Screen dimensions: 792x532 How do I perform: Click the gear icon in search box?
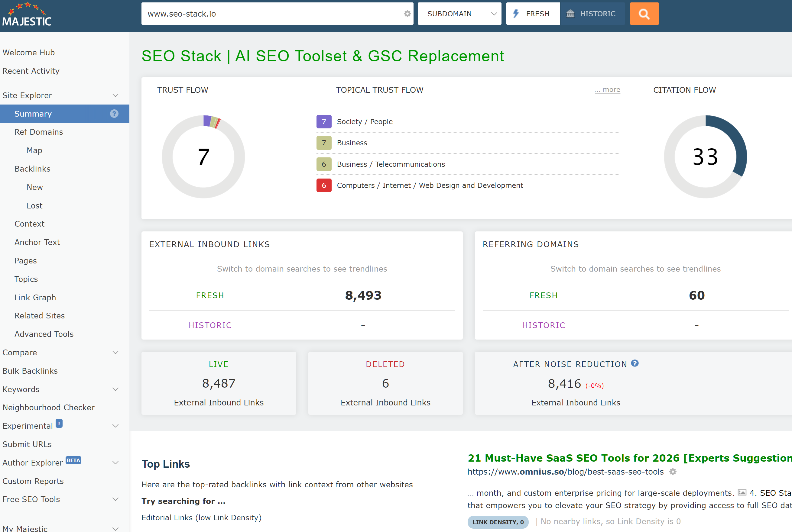pyautogui.click(x=407, y=14)
